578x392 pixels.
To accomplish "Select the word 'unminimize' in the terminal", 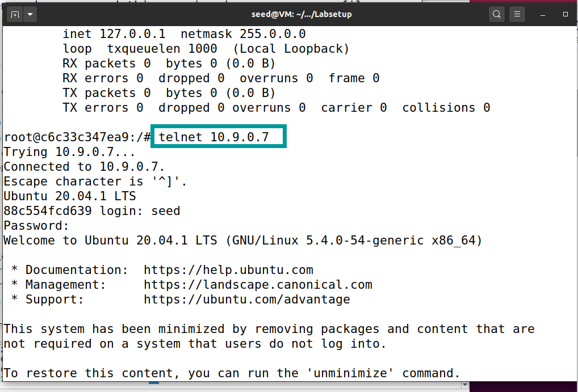I will (x=353, y=373).
